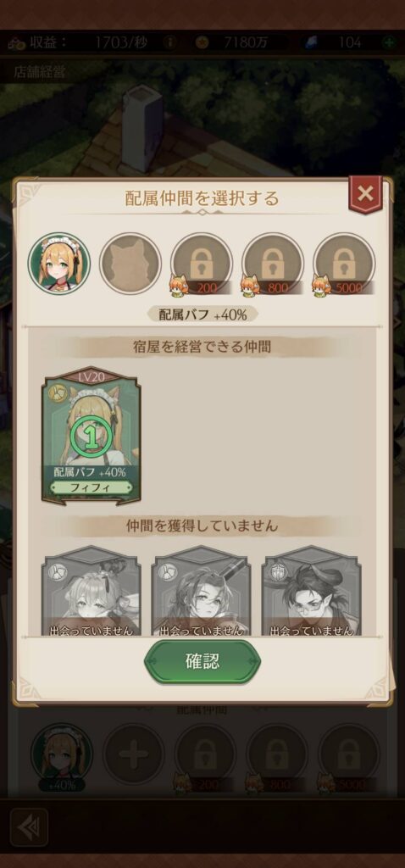Viewport: 405px width, 868px height.
Task: Tap Fifi's portrait in the first assignment slot
Action: pyautogui.click(x=58, y=263)
